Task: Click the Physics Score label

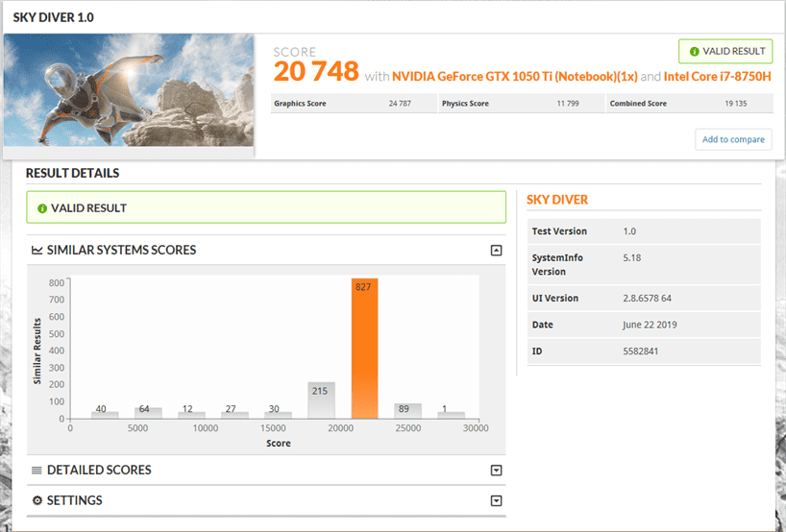Action: point(465,104)
